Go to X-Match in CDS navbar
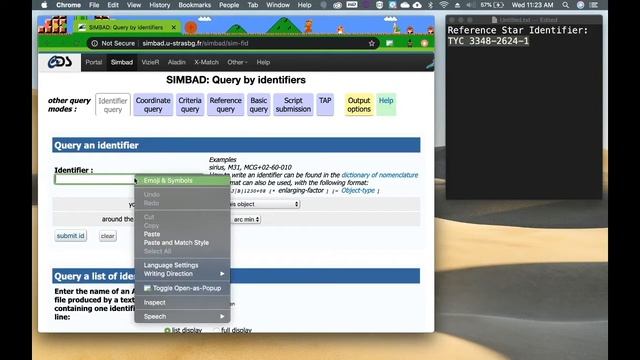This screenshot has height=360, width=640. [207, 62]
